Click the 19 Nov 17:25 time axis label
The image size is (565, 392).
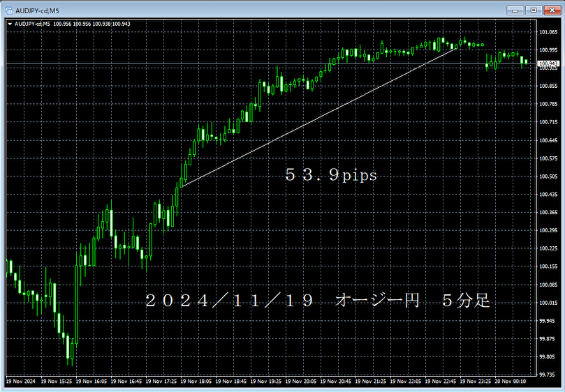pos(161,381)
